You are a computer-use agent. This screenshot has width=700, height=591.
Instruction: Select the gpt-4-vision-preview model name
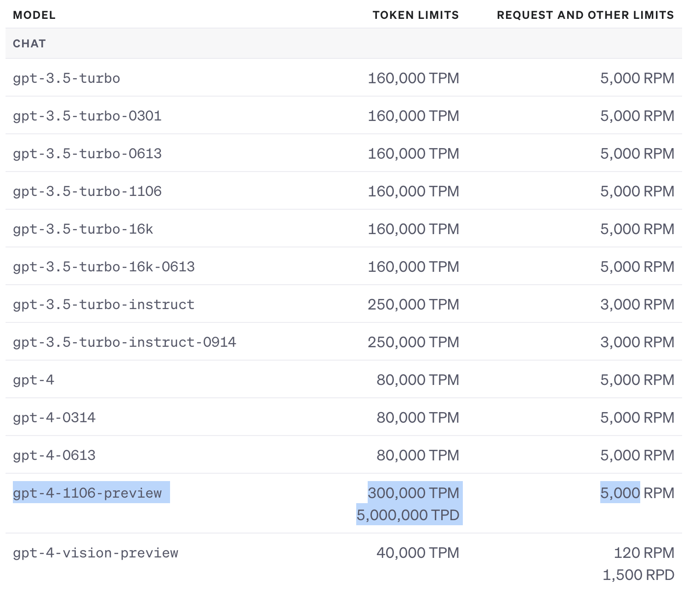pyautogui.click(x=96, y=553)
